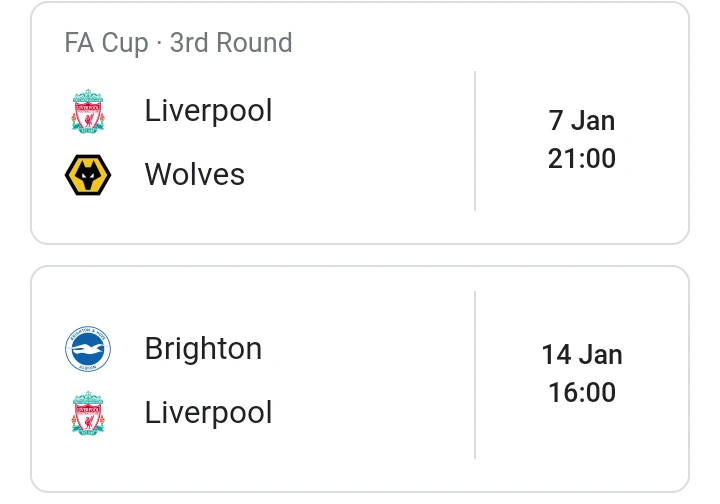Click divider line in second match card
The image size is (720, 504).
point(475,375)
